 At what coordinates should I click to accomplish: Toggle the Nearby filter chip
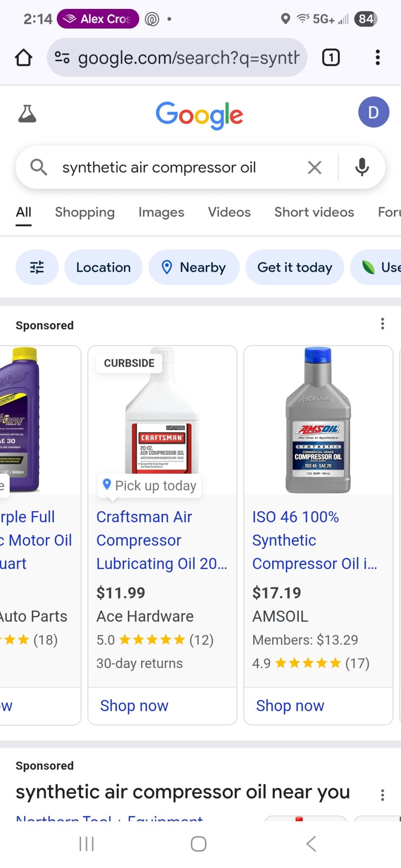(x=194, y=267)
